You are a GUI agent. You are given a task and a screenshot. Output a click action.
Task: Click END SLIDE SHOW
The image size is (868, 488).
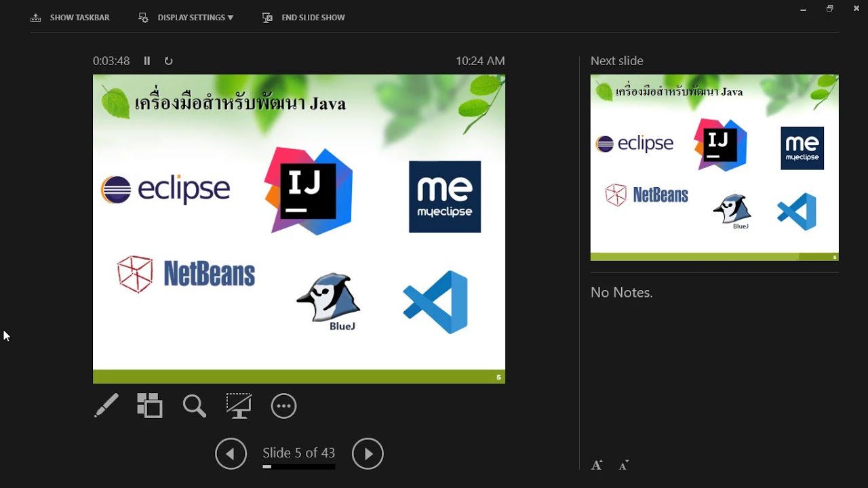[313, 18]
